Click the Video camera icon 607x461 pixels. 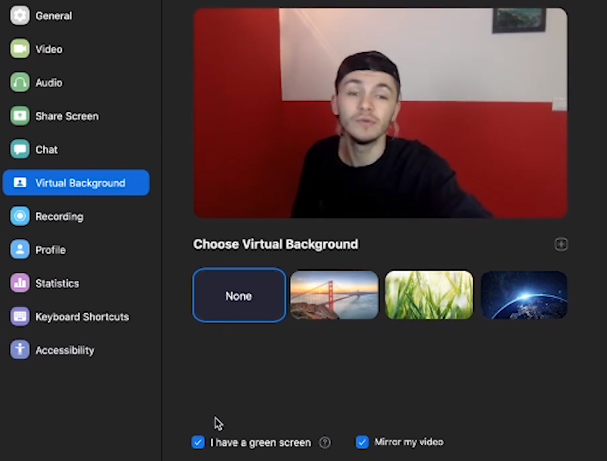click(x=20, y=49)
